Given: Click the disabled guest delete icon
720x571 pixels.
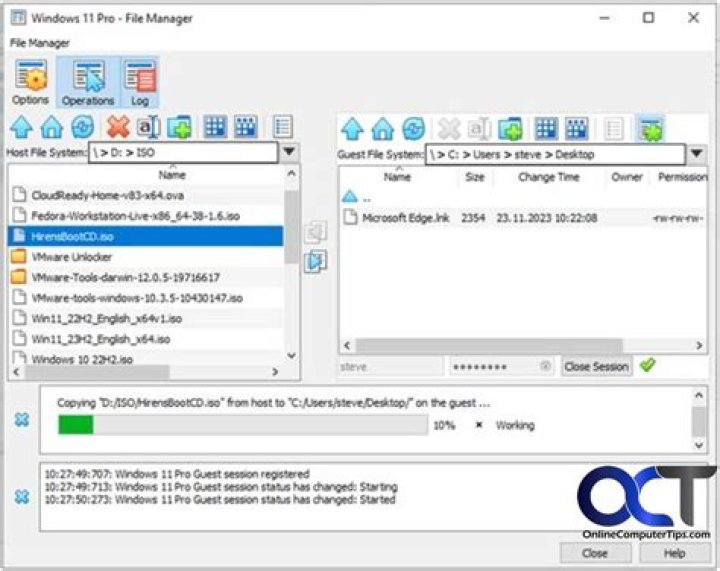Looking at the screenshot, I should (x=449, y=129).
